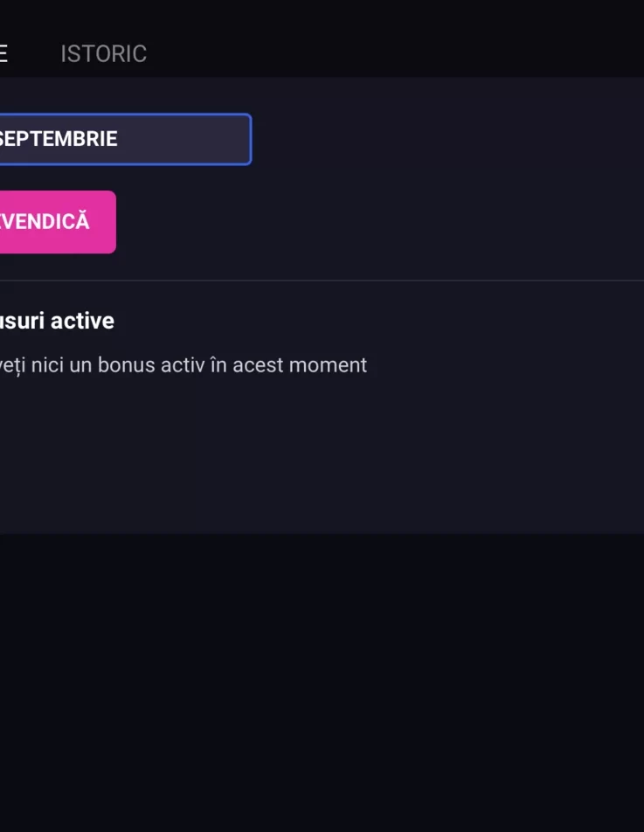Click the divider line above Bonusuri active
The image size is (644, 832).
tap(322, 281)
